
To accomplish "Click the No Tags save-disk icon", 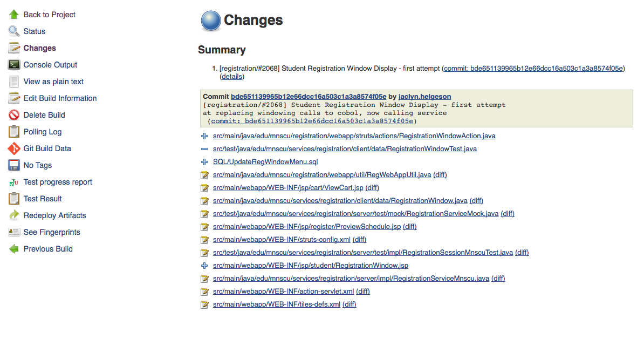I will click(x=14, y=165).
